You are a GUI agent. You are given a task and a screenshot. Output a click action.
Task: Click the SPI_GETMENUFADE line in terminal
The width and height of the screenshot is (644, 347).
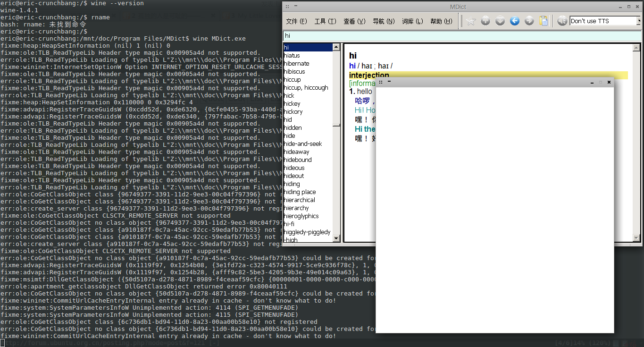pos(149,307)
